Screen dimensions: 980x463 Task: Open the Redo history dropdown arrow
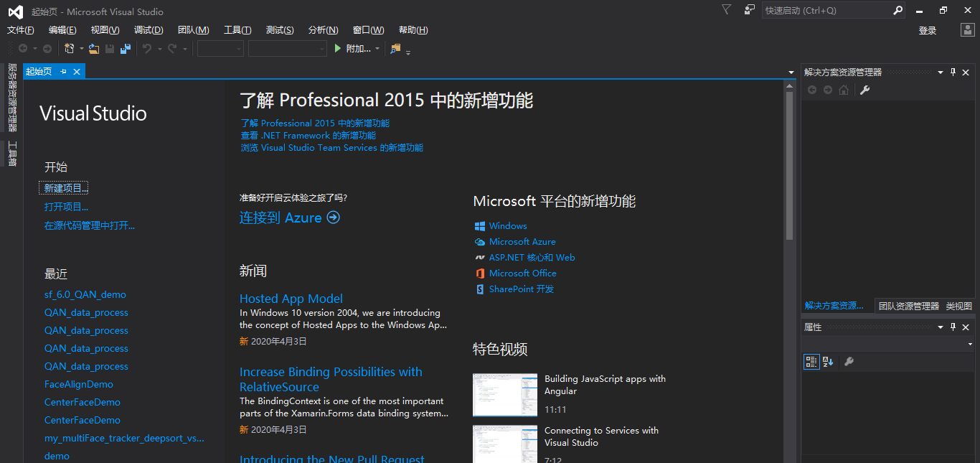(184, 49)
